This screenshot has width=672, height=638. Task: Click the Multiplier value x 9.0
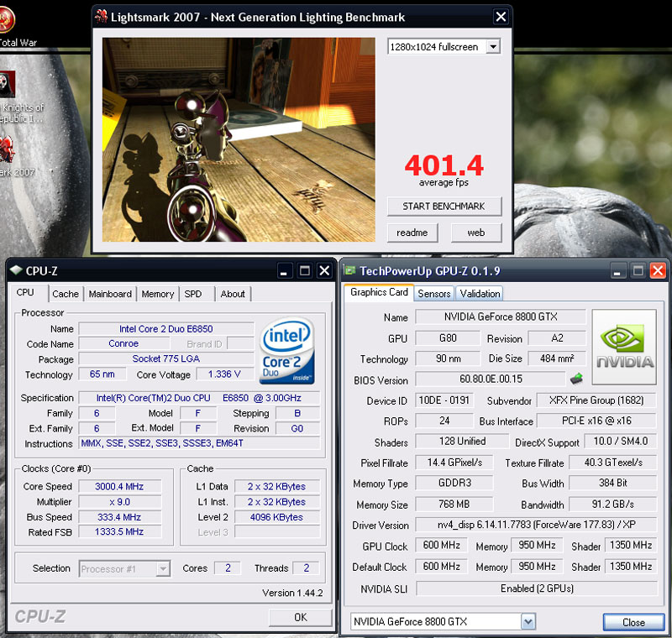[119, 502]
